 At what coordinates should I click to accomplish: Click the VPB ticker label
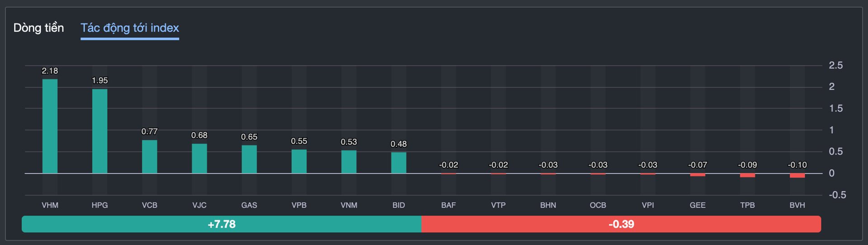click(x=299, y=205)
